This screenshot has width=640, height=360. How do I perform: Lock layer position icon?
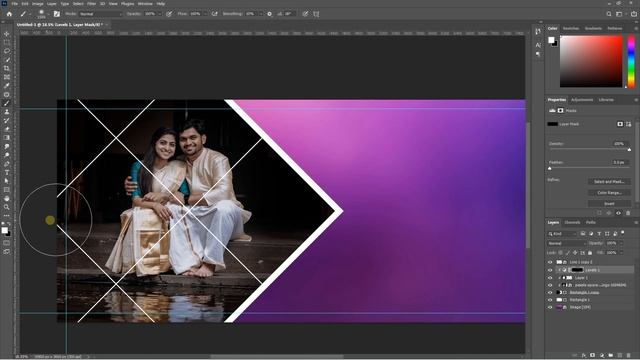coord(575,253)
